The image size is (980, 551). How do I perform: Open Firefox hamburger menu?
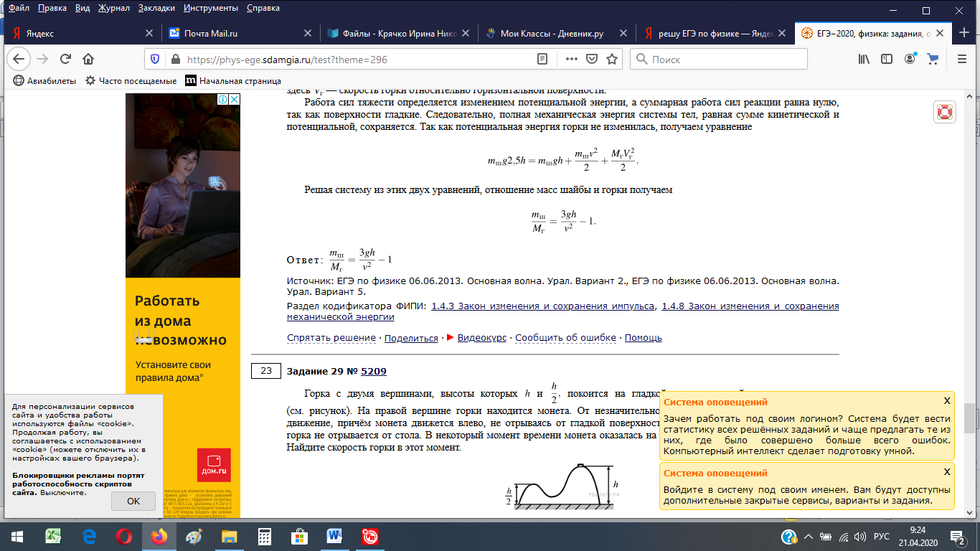pos(961,60)
